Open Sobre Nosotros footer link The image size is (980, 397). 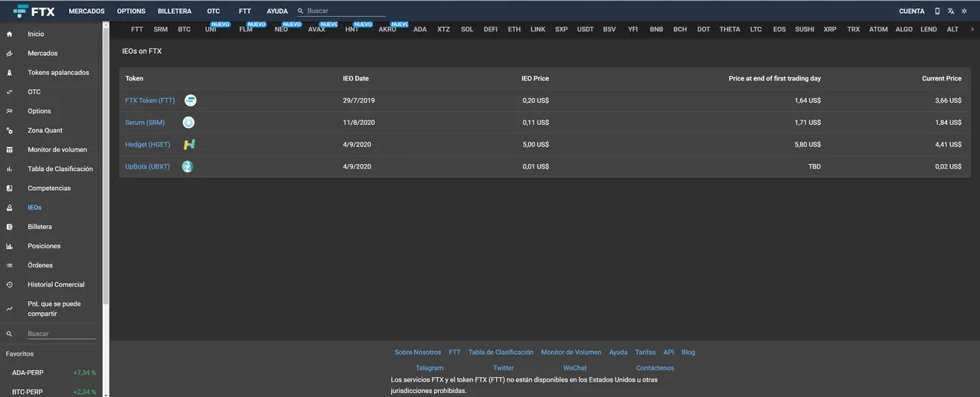(x=418, y=353)
